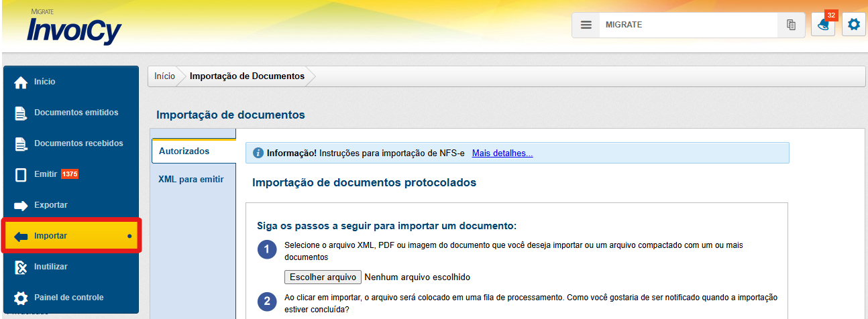Image resolution: width=868 pixels, height=319 pixels.
Task: Click the copy documents icon in company field
Action: (x=791, y=25)
